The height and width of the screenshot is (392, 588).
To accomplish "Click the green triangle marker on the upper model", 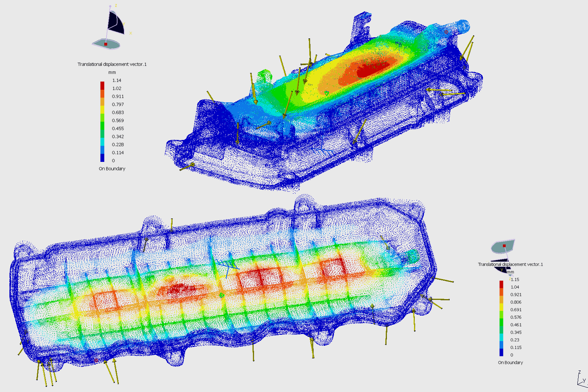I will (327, 93).
